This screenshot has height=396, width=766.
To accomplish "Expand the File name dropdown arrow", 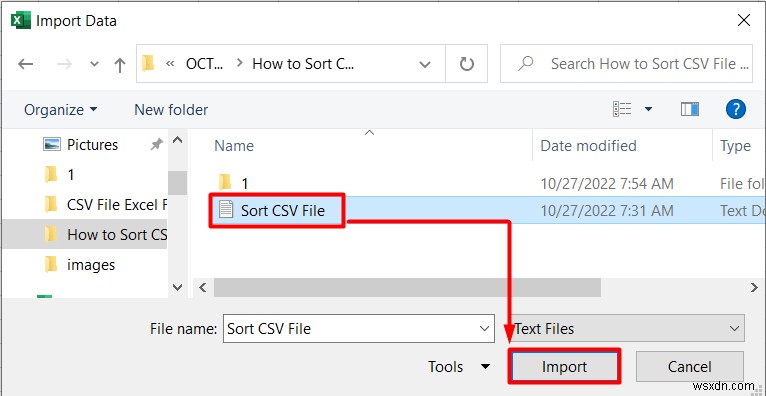I will [485, 329].
